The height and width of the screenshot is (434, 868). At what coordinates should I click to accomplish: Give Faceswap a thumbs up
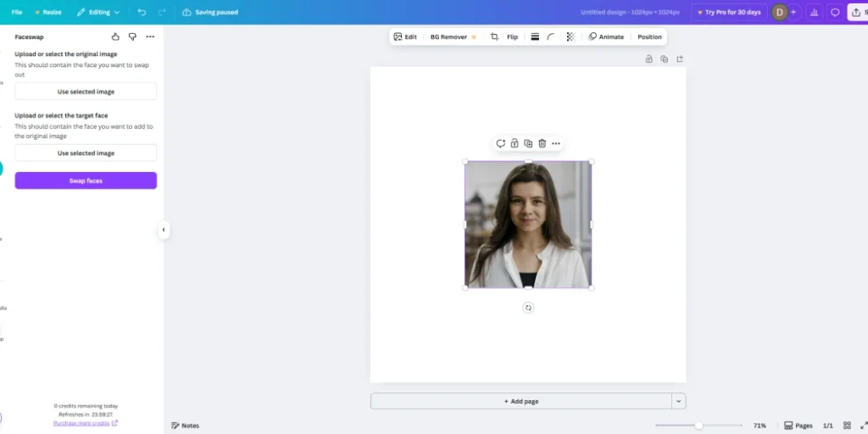tap(115, 37)
